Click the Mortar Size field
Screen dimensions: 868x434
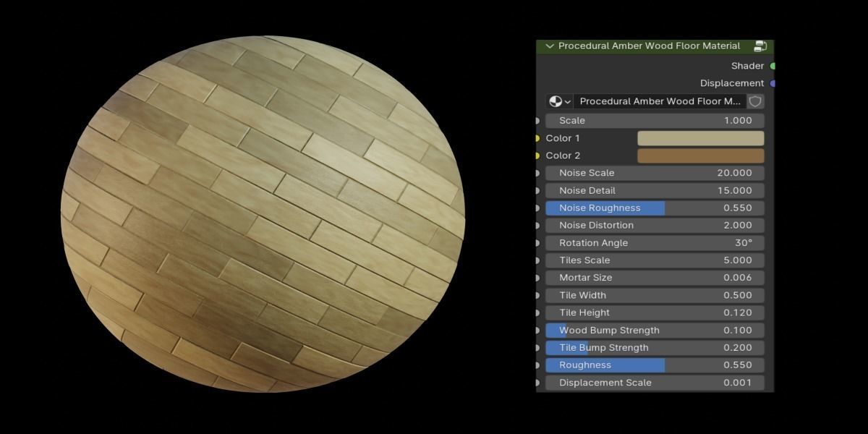point(655,278)
